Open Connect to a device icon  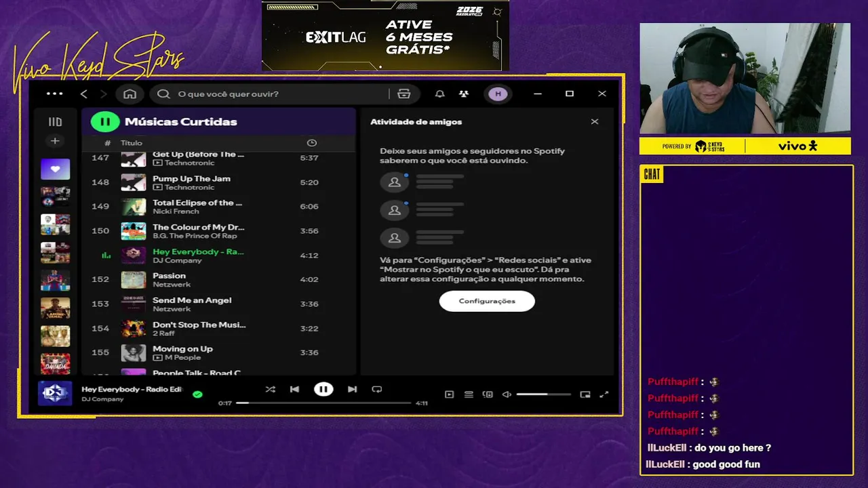pos(488,394)
